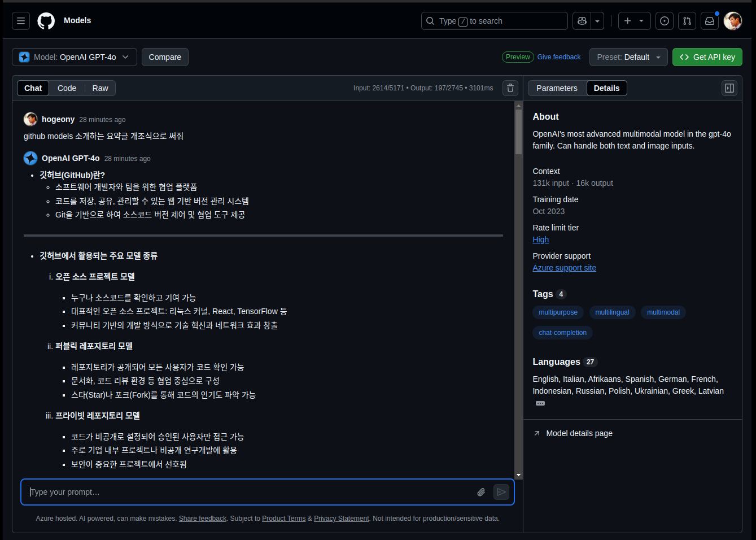Open the create new plus menu
The width and height of the screenshot is (756, 540).
click(x=634, y=21)
